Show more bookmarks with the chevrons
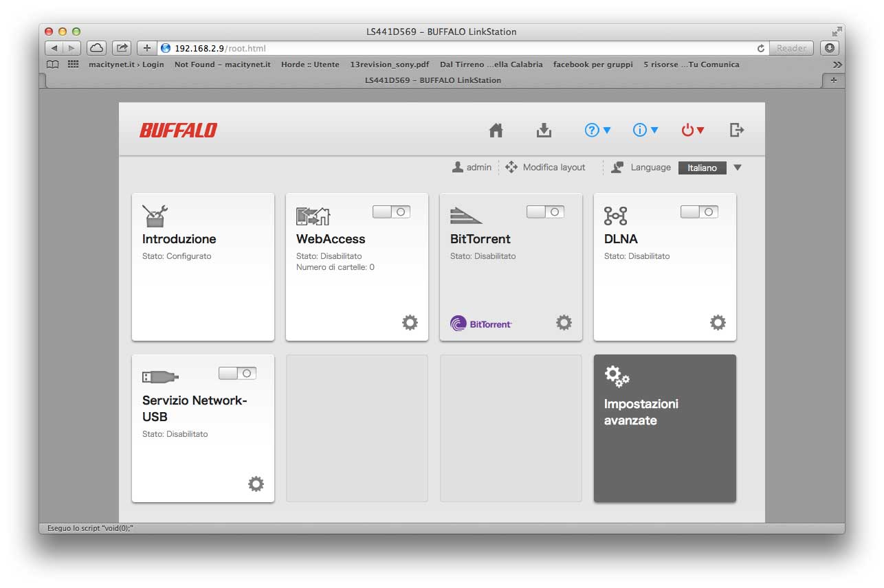The height and width of the screenshot is (588, 884). point(837,65)
